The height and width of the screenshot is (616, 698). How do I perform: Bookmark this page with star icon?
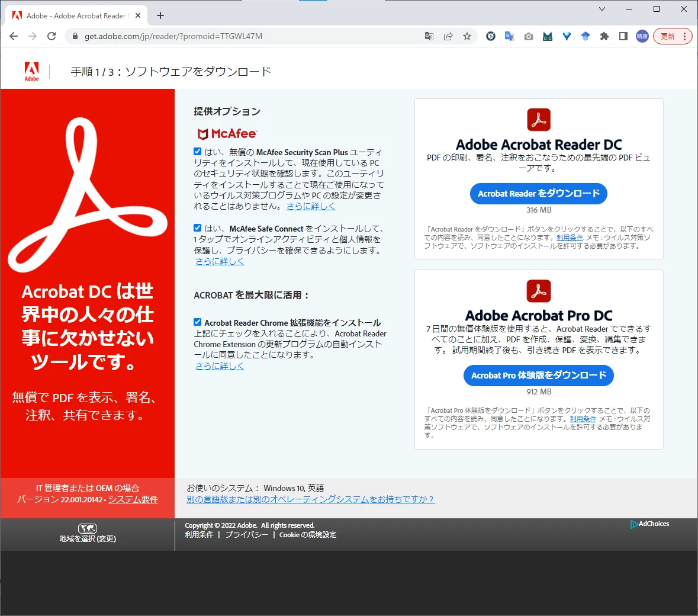467,36
